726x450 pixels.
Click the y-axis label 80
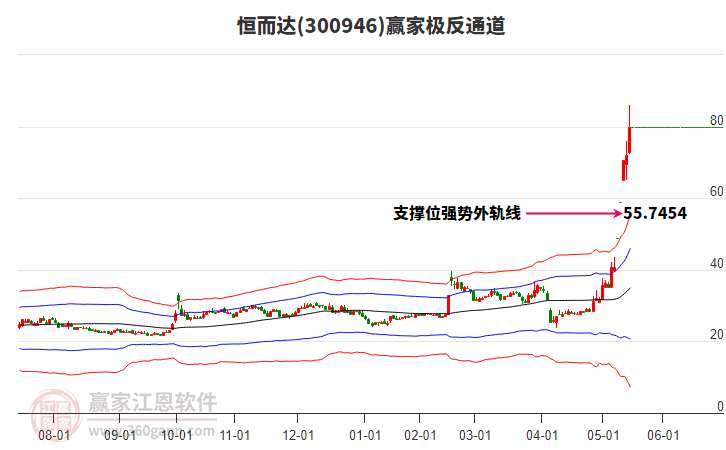(716, 120)
